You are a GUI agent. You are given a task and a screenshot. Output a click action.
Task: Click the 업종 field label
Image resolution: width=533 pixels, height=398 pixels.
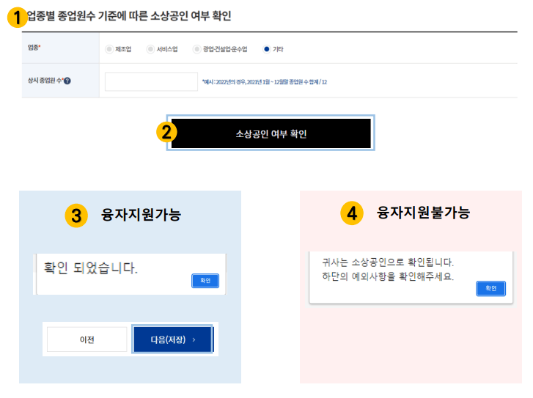pyautogui.click(x=34, y=48)
